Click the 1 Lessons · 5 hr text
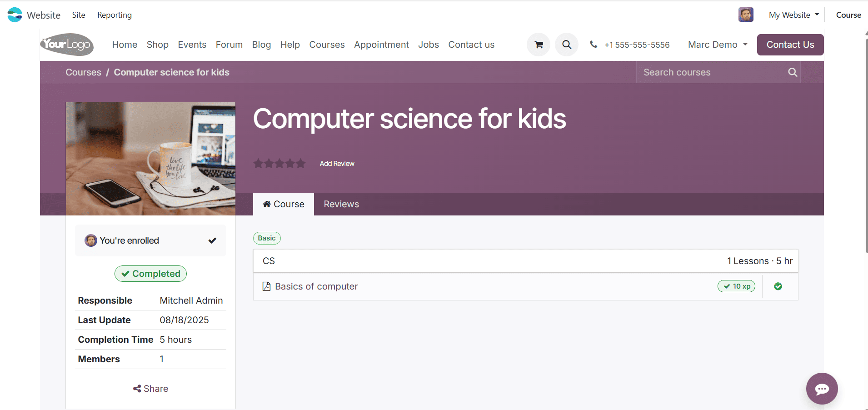 [760, 261]
